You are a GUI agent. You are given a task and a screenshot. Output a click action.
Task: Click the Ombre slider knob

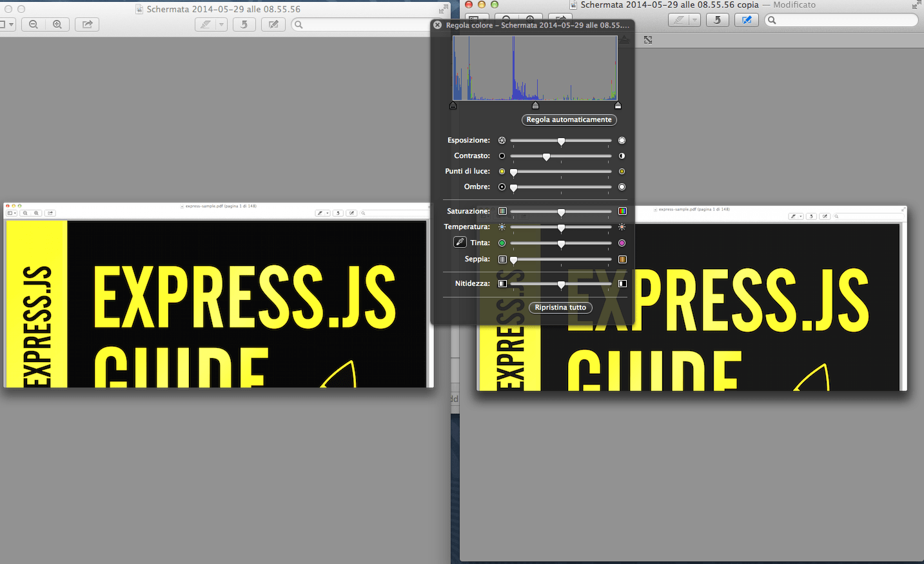(x=513, y=187)
